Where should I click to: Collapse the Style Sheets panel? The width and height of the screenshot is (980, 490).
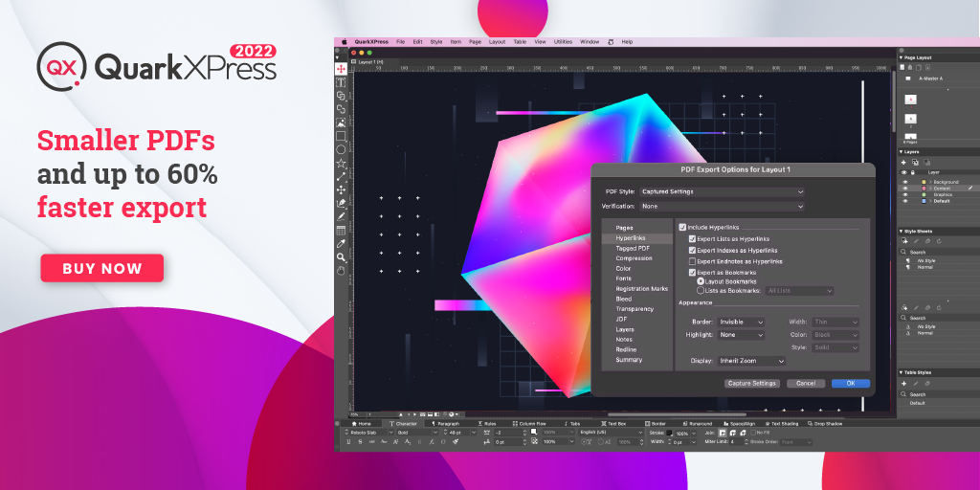(x=901, y=232)
